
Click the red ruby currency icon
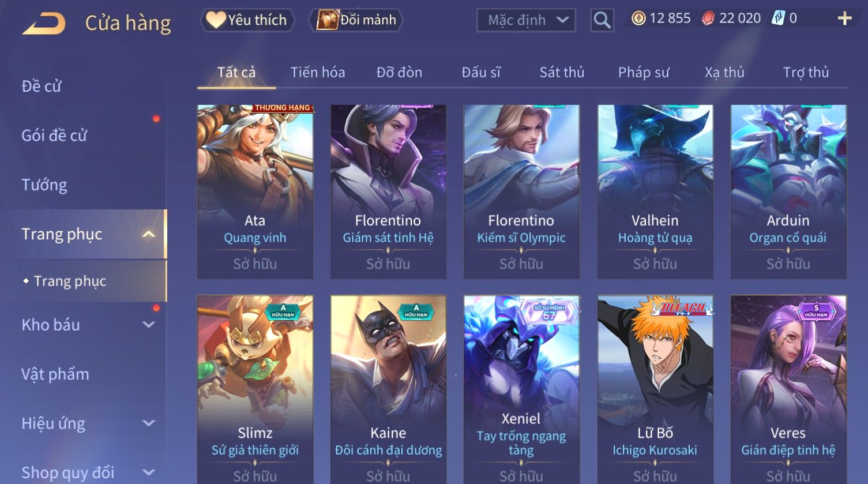pyautogui.click(x=708, y=18)
